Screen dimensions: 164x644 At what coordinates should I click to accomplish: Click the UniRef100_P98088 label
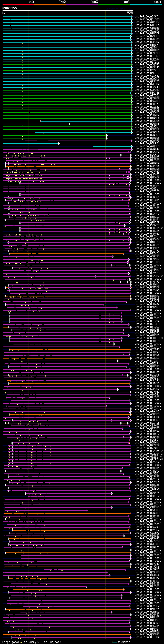click(147, 584)
